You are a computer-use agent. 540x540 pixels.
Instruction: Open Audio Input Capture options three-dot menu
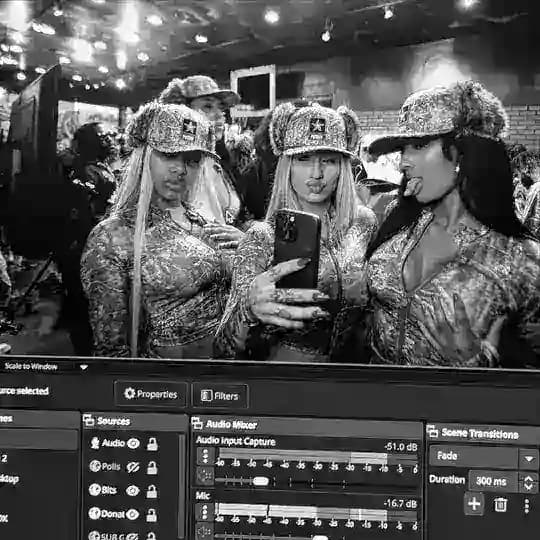click(206, 456)
